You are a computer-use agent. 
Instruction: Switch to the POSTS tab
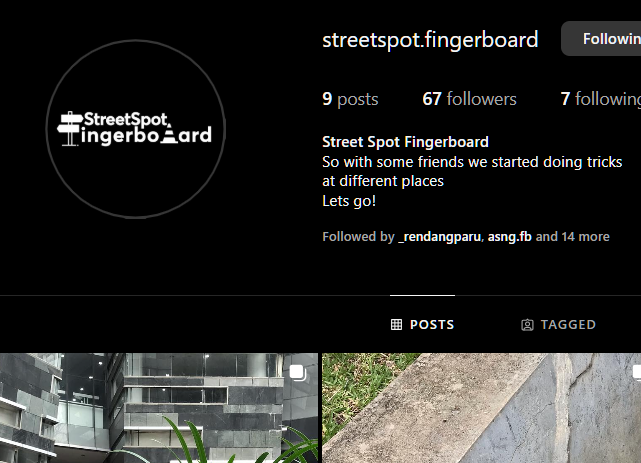422,324
